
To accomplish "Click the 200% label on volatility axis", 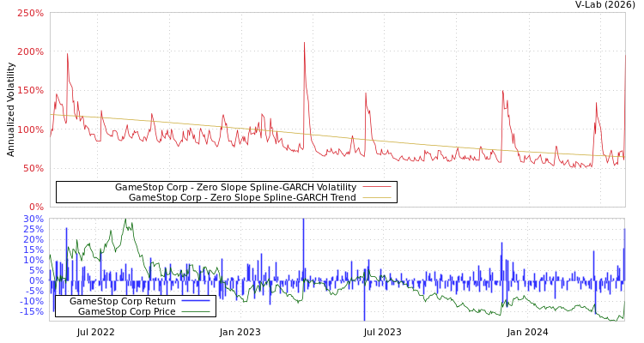I will (30, 52).
